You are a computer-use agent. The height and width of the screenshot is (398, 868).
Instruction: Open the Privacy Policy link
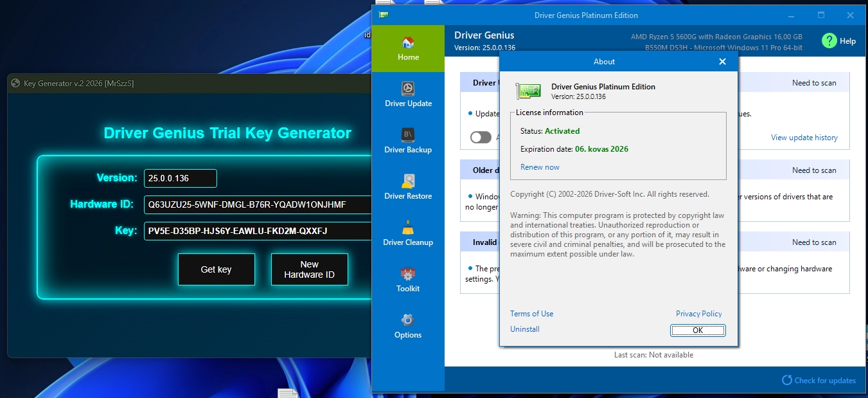(x=698, y=314)
